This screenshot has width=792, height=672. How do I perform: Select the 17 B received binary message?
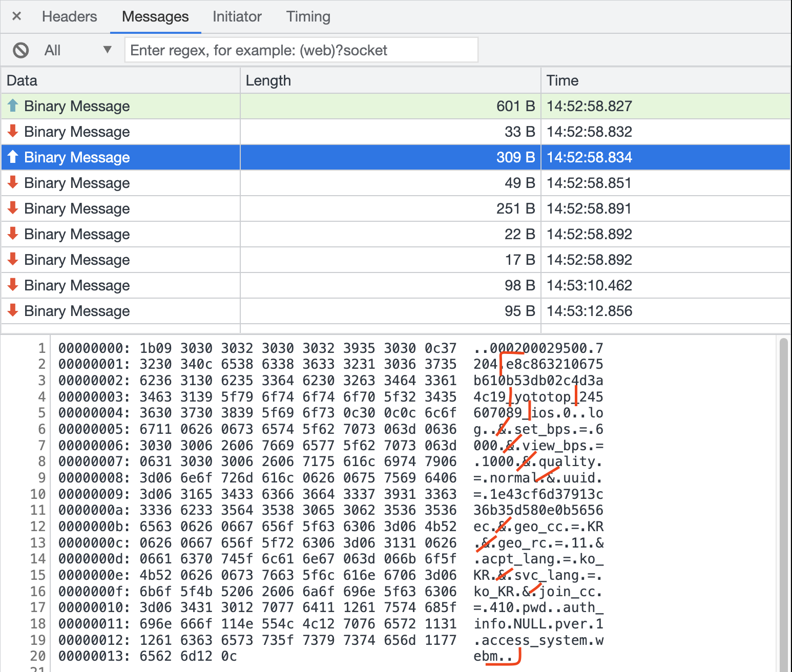click(x=77, y=260)
